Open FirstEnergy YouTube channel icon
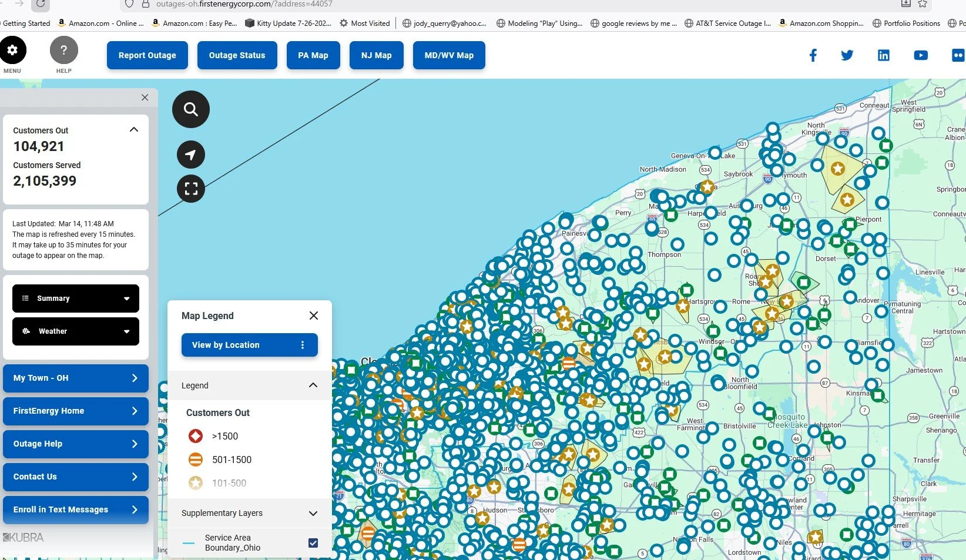 pyautogui.click(x=921, y=55)
